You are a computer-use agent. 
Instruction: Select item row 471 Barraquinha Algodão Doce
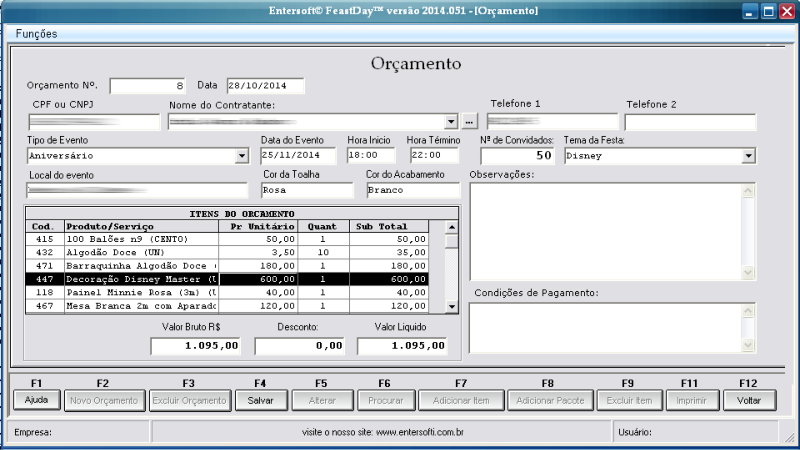pos(228,266)
